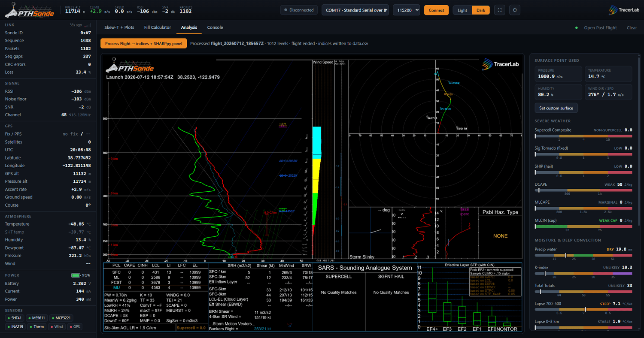Click the PRESS ALT 11714 header readout
This screenshot has height=338, width=644.
(x=75, y=10)
